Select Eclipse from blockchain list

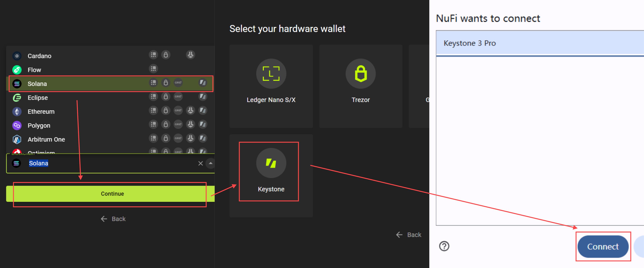(38, 98)
